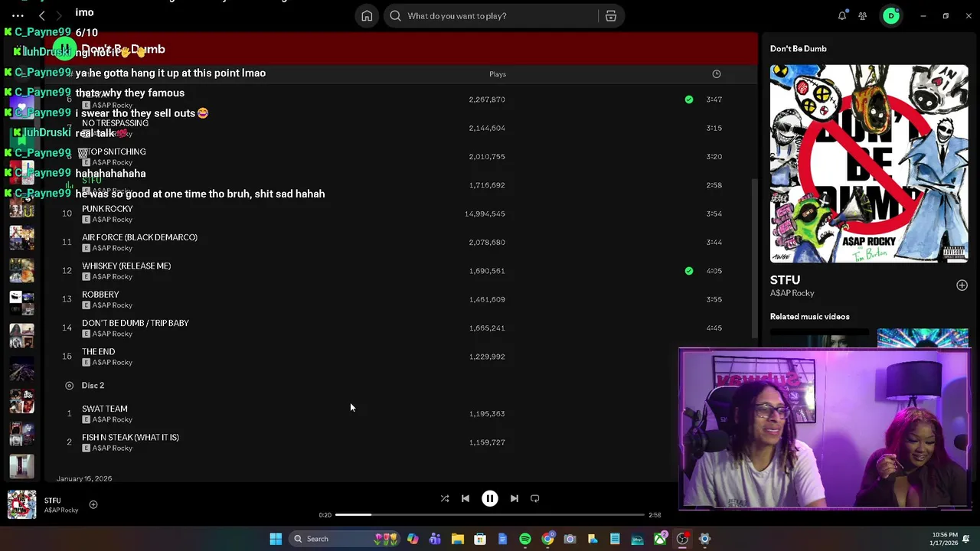Screen dimensions: 980x551
Task: Sort by the duration clock icon
Action: (x=717, y=74)
